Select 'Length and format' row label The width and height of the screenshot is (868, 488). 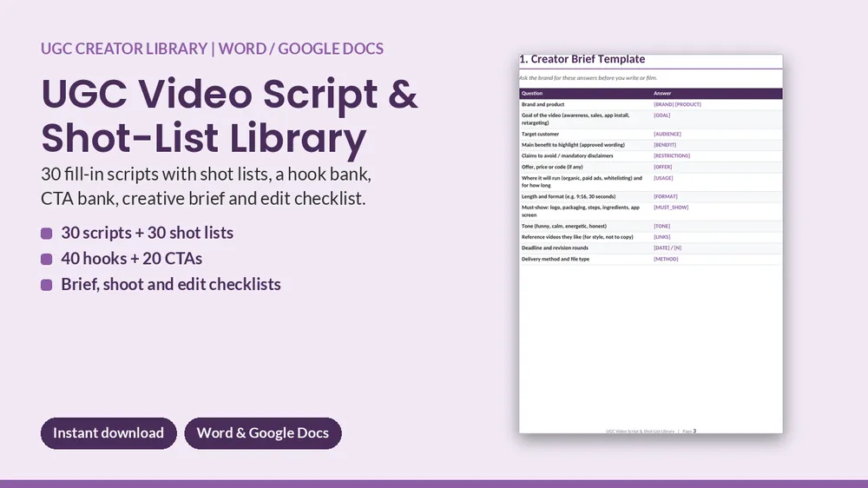569,196
